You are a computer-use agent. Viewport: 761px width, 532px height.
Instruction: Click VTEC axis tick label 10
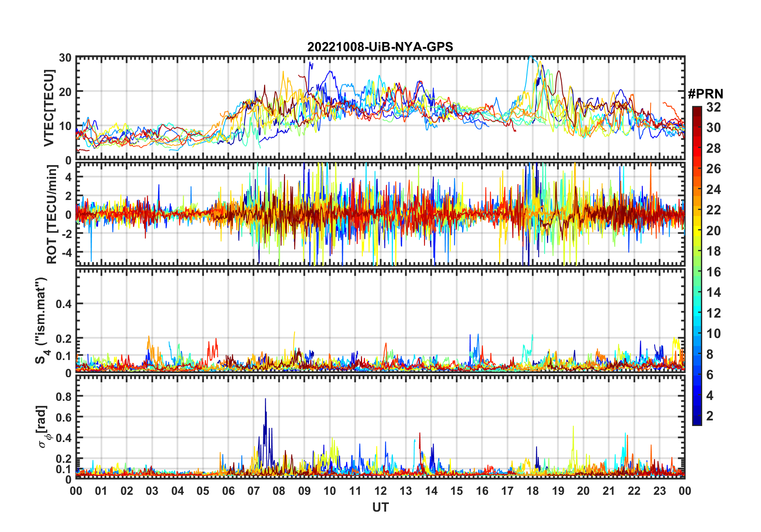click(x=65, y=126)
